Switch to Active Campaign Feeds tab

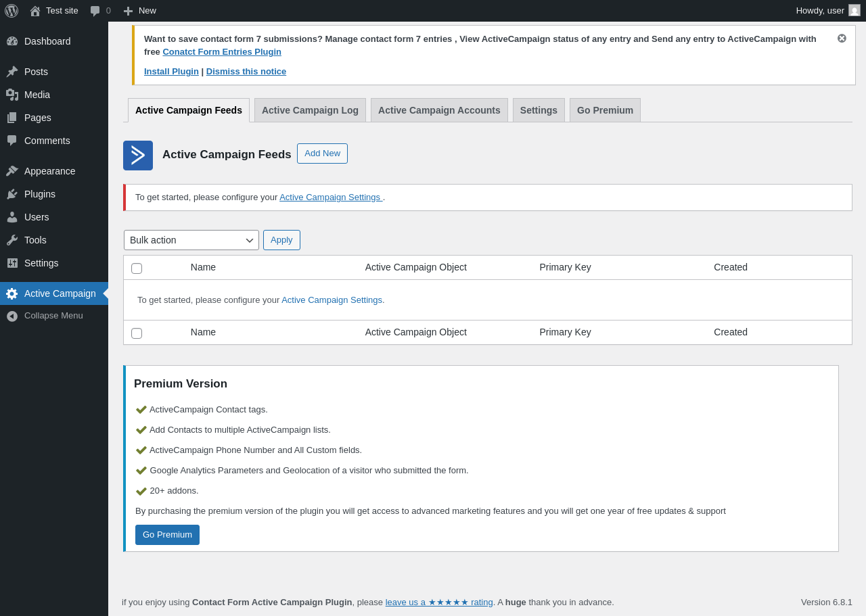click(189, 110)
